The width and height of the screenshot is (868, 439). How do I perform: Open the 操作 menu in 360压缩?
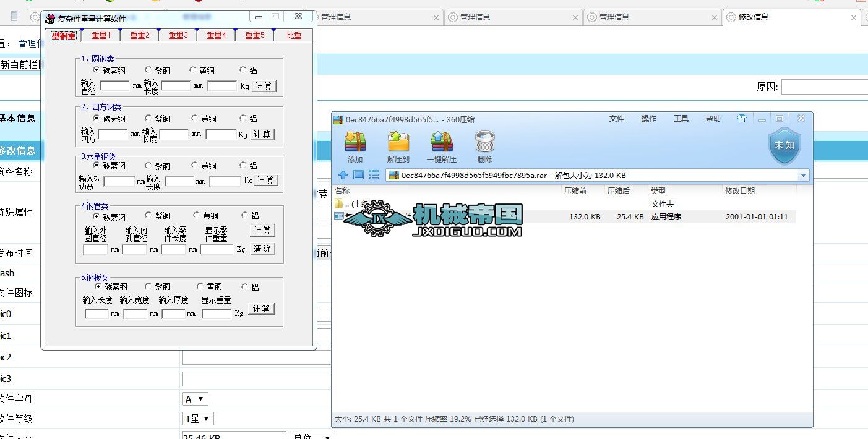(x=649, y=119)
